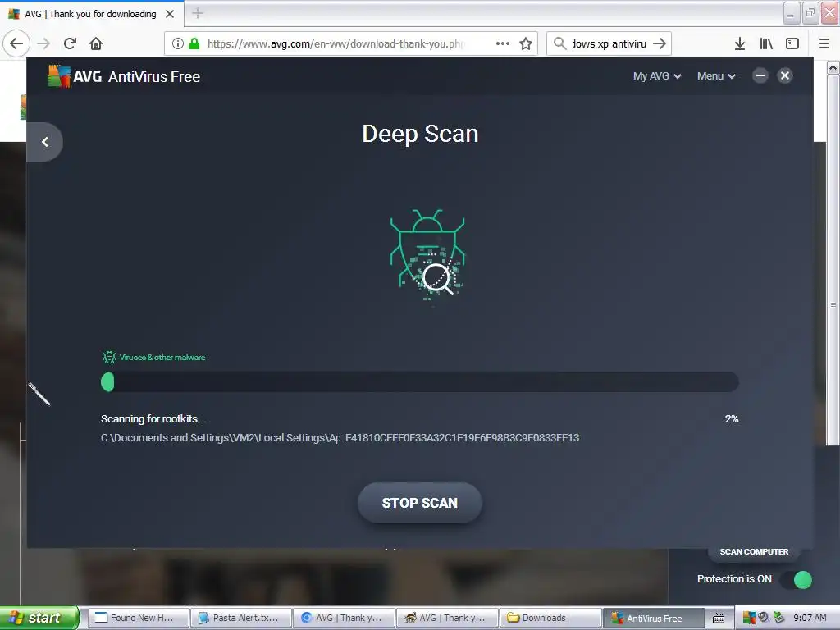Switch to the second AVG Thank y... taskbar item with the Firefox icon
Screen dimensions: 840x630
click(449, 618)
